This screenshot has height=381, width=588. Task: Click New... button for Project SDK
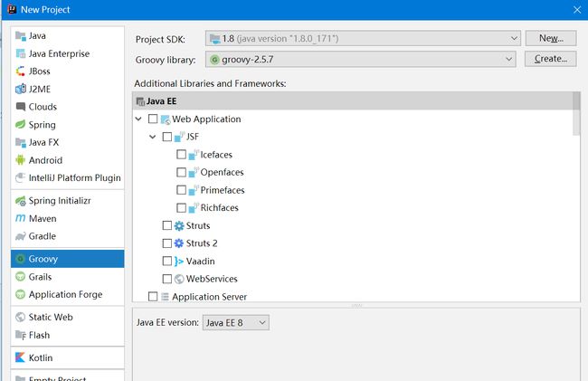coord(551,38)
